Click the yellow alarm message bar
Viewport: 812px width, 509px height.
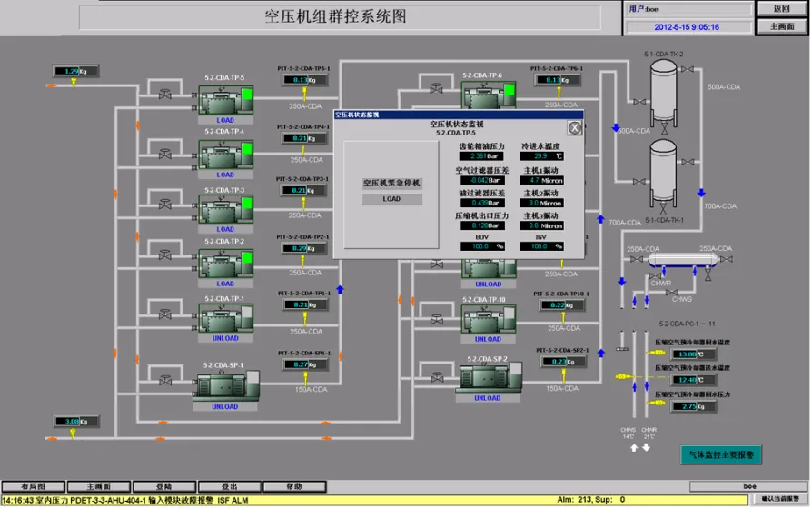click(x=272, y=499)
